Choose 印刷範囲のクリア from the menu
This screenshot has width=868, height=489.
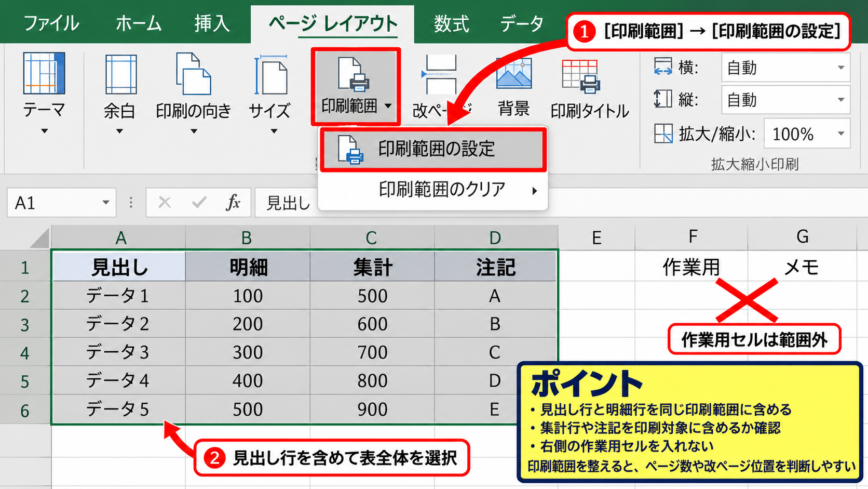pyautogui.click(x=433, y=190)
